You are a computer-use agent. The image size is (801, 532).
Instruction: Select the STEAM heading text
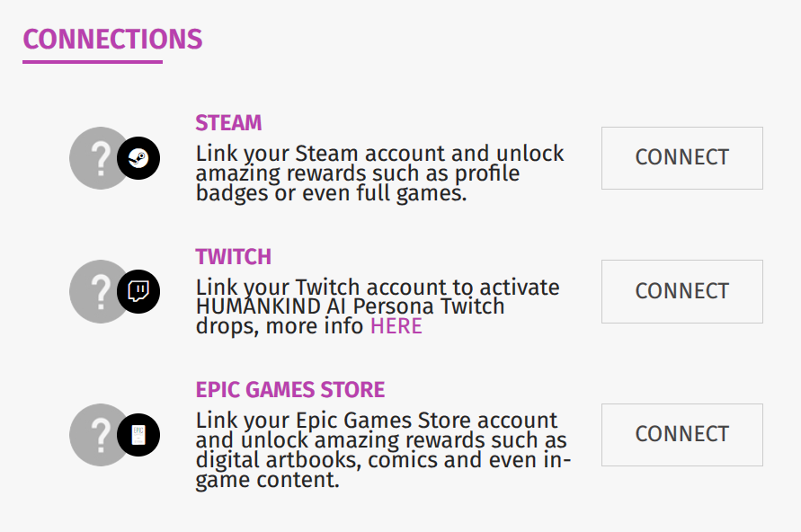click(228, 123)
